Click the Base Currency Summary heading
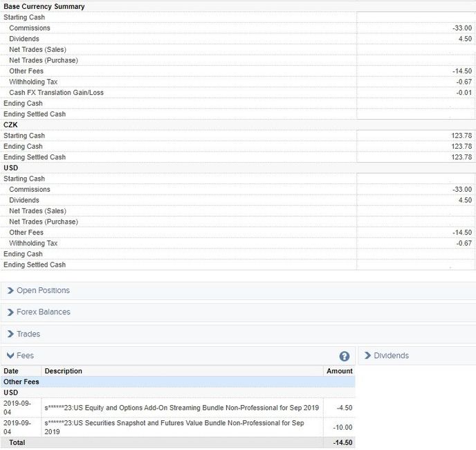The height and width of the screenshot is (450, 476). point(44,6)
